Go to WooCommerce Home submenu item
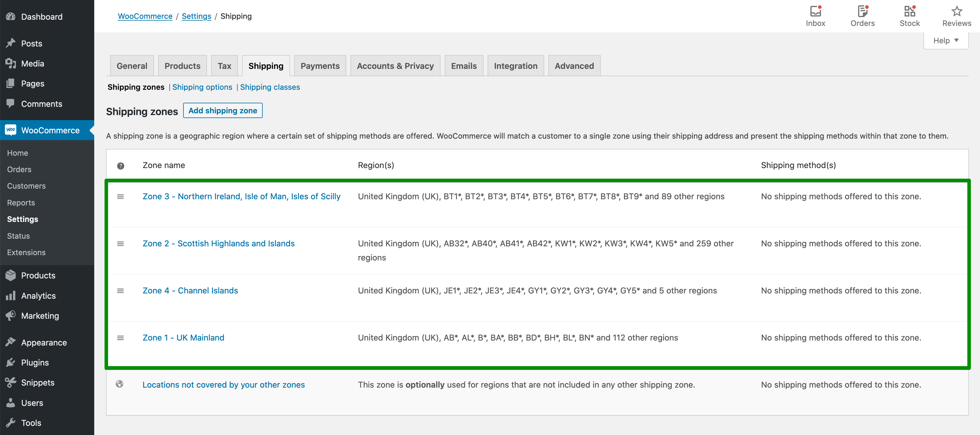The height and width of the screenshot is (435, 980). 17,153
